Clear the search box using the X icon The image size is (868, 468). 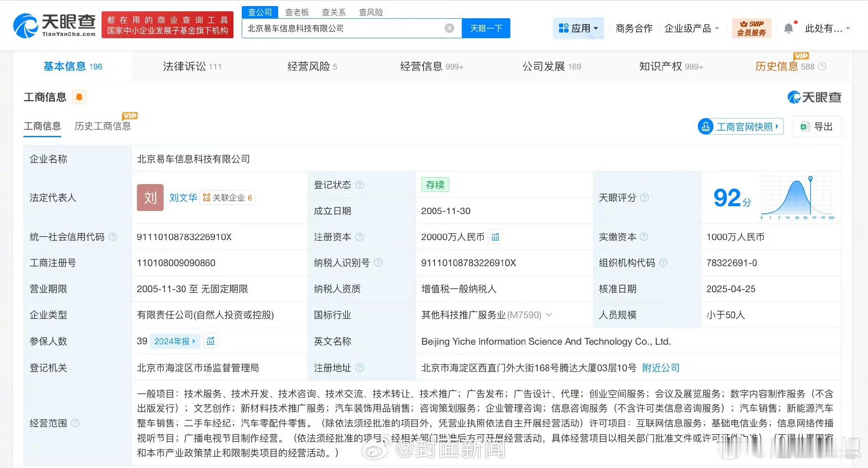[449, 28]
